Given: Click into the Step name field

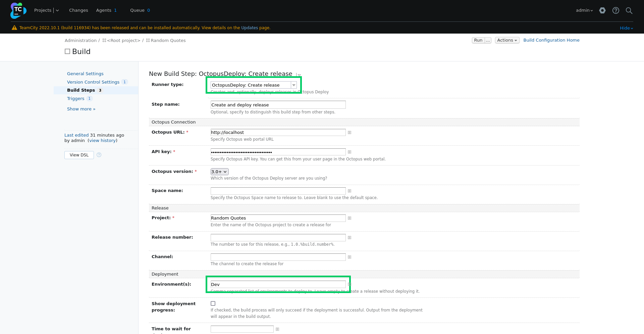Looking at the screenshot, I should 278,105.
